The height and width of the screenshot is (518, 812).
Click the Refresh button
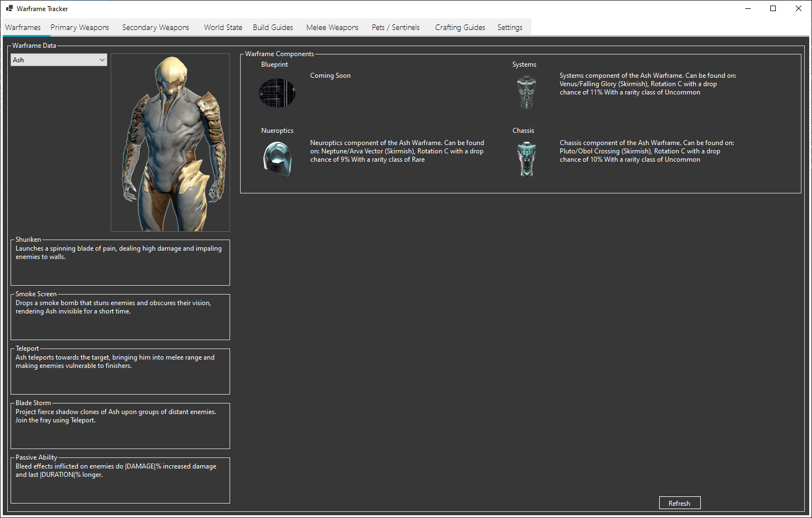point(679,502)
